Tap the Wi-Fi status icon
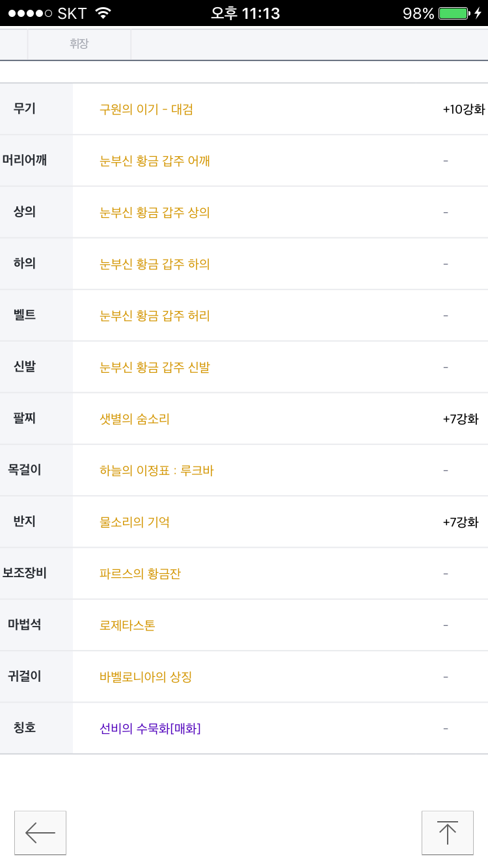Viewport: 488px width, 868px height. 103,13
